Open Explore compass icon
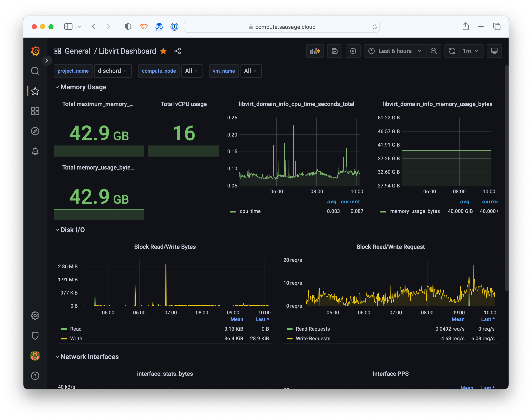Viewport: 532px width, 420px height. coord(35,131)
